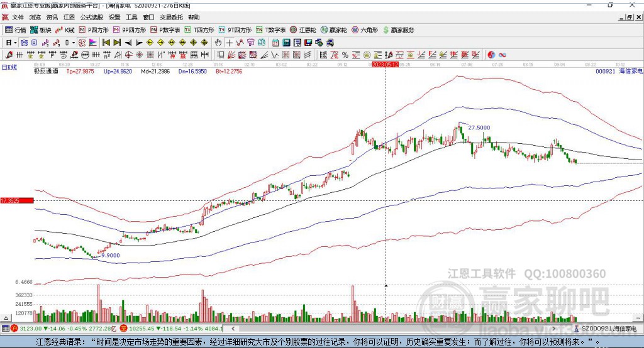The height and width of the screenshot is (348, 644).
Task: Open the T数字表 tool
Action: click(270, 30)
